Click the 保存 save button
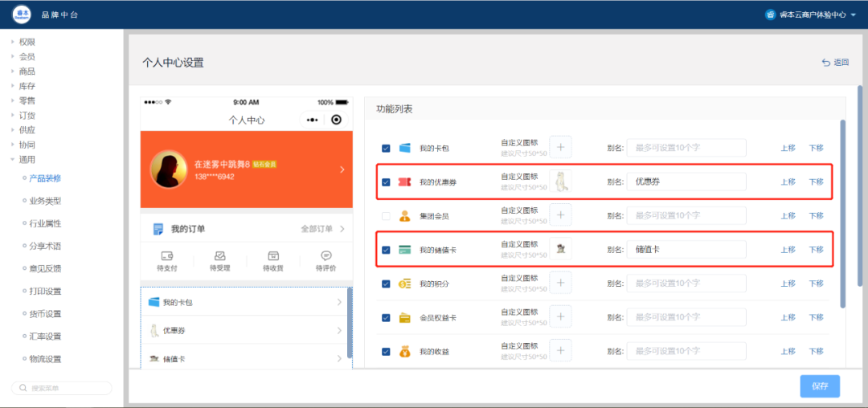 pyautogui.click(x=820, y=386)
